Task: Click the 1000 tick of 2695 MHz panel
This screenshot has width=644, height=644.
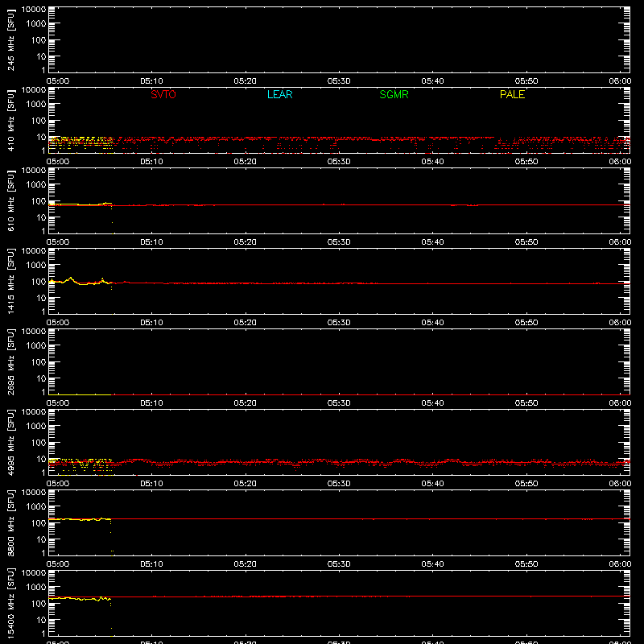Action: click(x=36, y=346)
